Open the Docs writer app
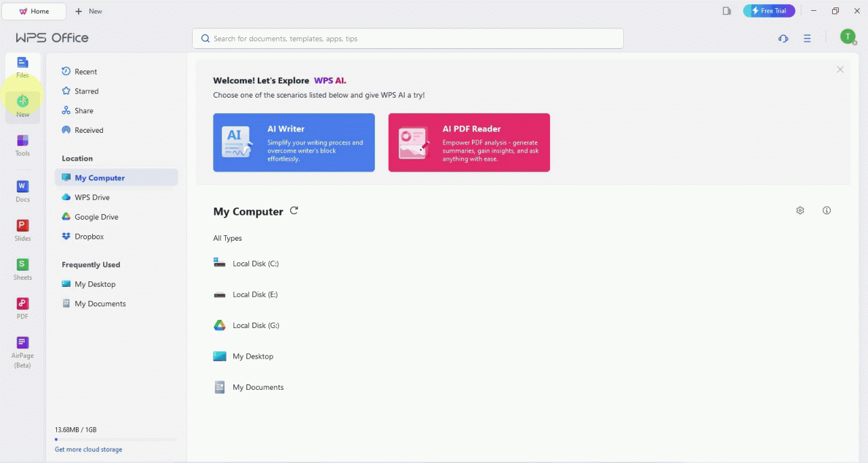The width and height of the screenshot is (868, 463). [22, 191]
